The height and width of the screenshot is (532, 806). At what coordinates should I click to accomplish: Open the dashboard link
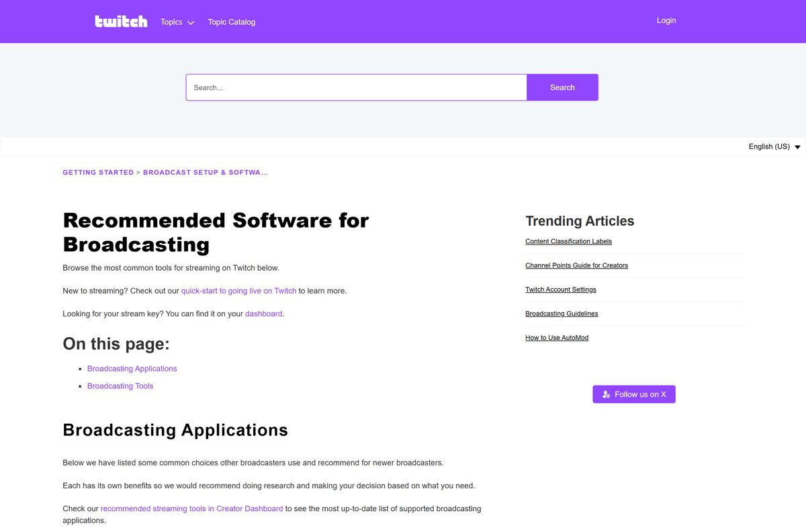click(263, 314)
